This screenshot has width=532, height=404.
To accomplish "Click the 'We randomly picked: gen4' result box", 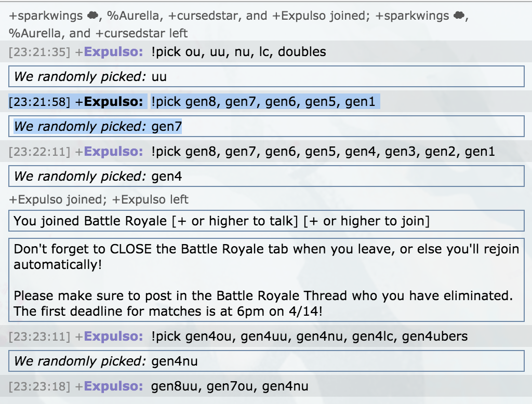I will [x=267, y=176].
